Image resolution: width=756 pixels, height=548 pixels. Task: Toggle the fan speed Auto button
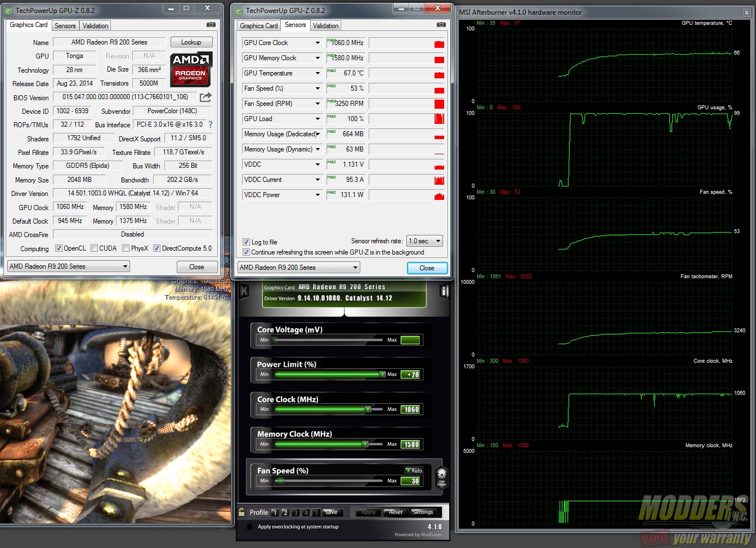coord(414,470)
